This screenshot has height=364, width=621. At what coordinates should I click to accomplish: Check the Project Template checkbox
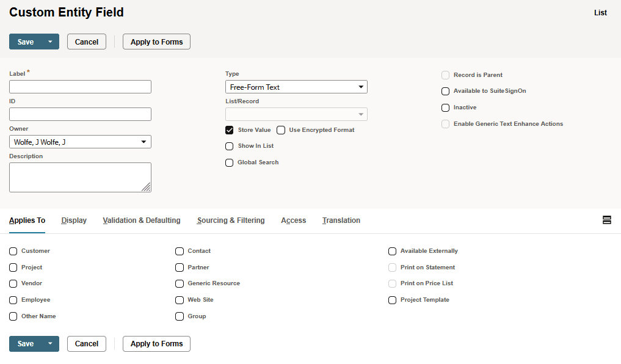coord(392,300)
